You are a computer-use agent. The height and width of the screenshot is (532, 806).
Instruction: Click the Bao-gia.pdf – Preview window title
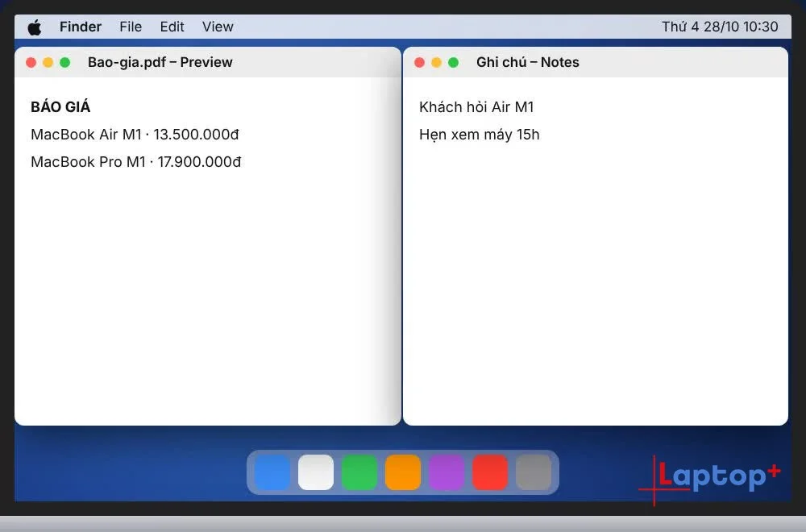coord(160,62)
